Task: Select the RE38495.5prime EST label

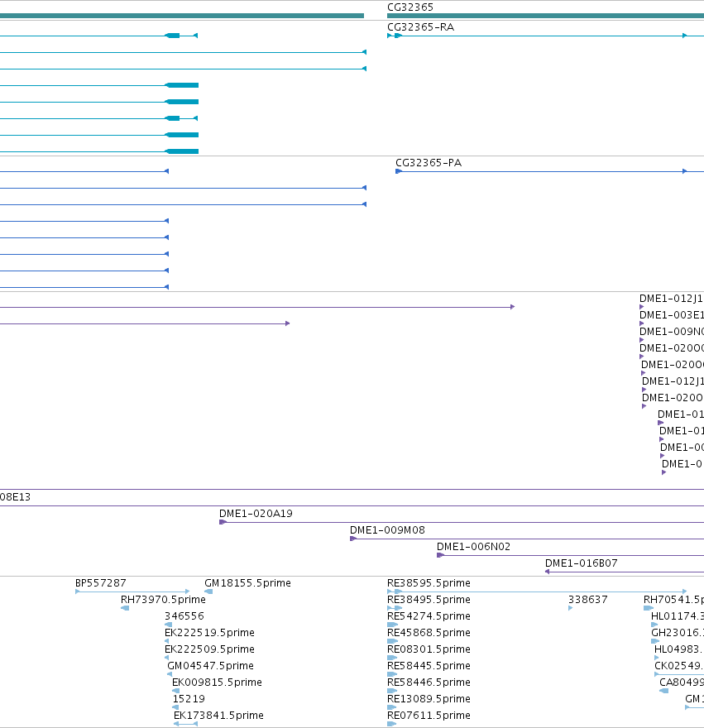Action: pos(429,600)
